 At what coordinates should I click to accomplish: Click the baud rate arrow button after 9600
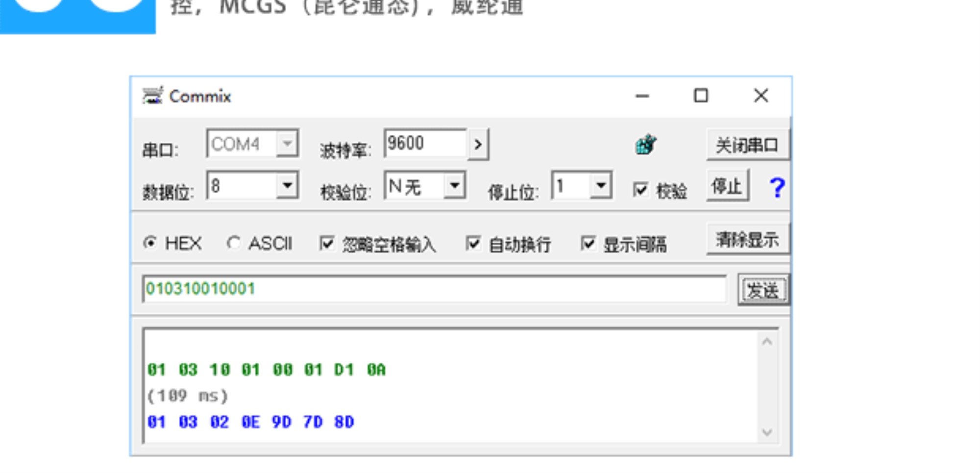[478, 145]
